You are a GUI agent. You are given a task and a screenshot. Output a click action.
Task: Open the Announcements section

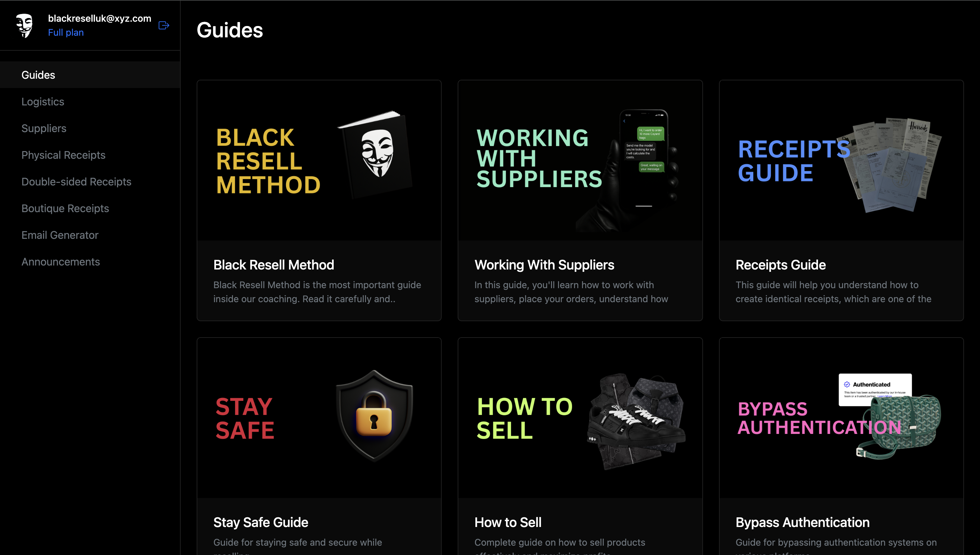[61, 261]
